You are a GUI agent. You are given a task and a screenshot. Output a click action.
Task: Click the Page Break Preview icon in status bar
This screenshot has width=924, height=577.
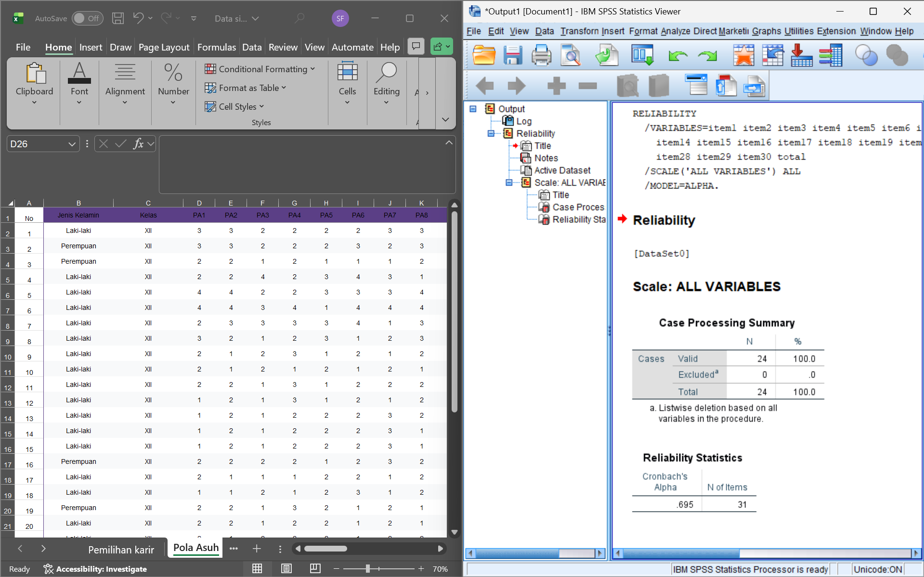click(315, 568)
